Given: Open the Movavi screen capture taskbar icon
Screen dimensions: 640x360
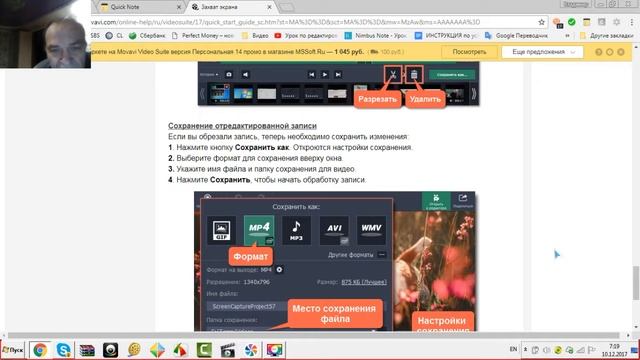Looking at the screenshot, I should pos(275,350).
